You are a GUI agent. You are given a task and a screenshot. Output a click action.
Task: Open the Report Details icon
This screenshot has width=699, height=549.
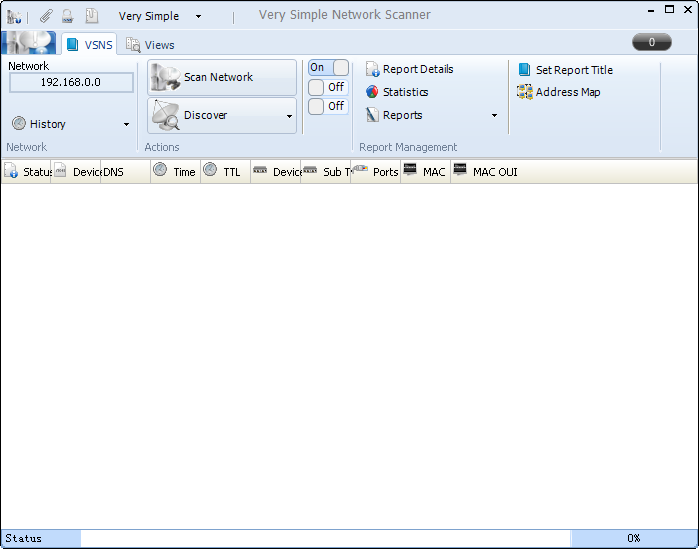click(x=372, y=70)
